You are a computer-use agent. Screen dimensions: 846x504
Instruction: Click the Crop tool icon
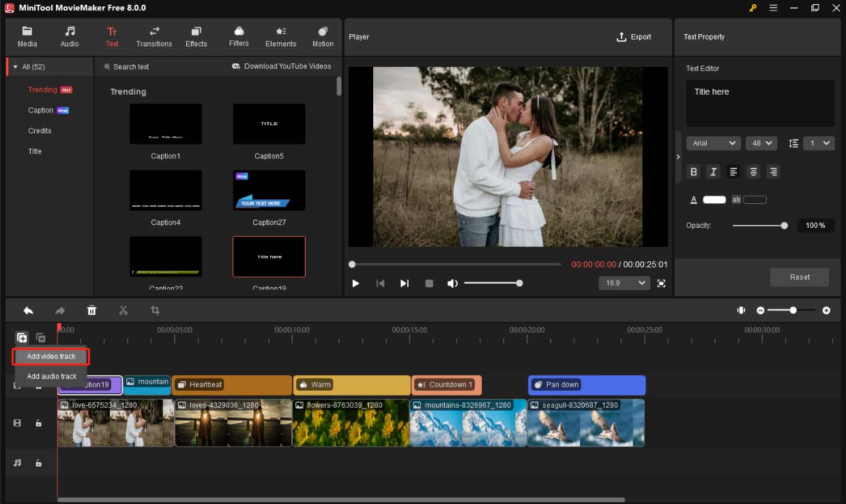155,310
